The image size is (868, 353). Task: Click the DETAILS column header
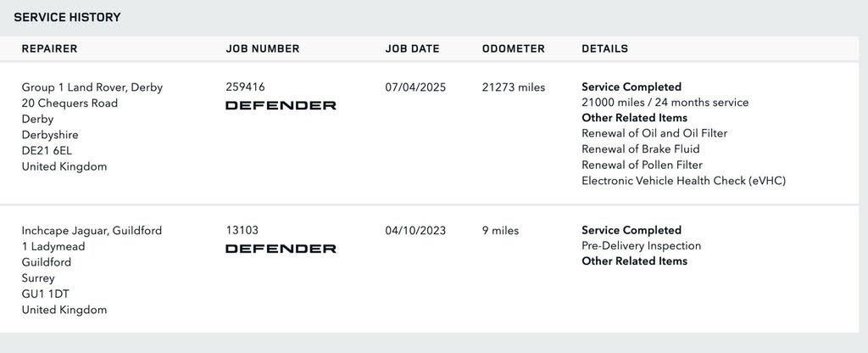pos(604,48)
